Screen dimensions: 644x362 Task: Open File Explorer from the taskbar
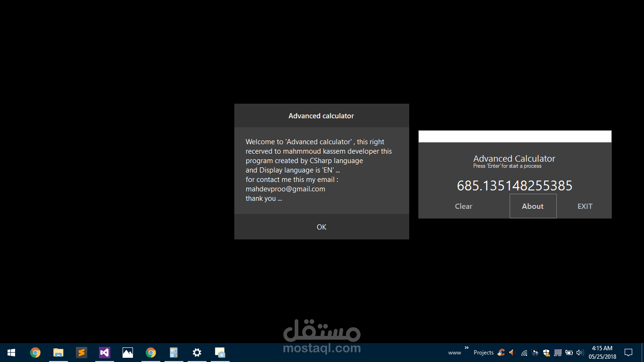(58, 353)
